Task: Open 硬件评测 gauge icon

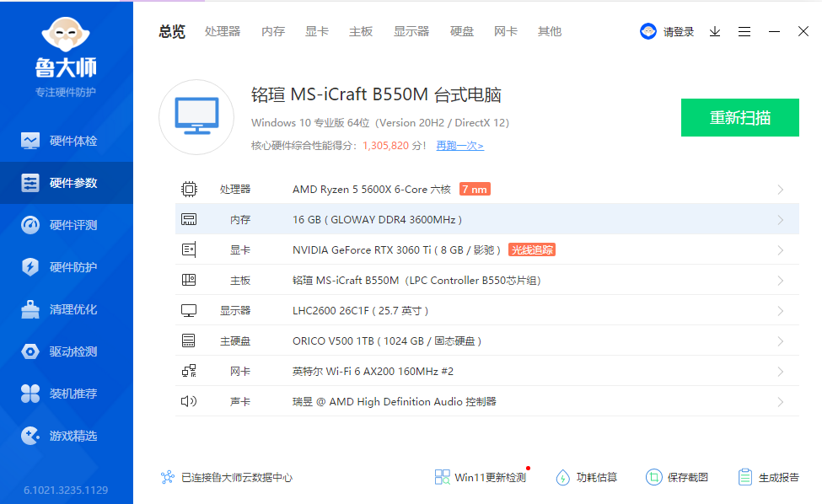Action: coord(30,225)
